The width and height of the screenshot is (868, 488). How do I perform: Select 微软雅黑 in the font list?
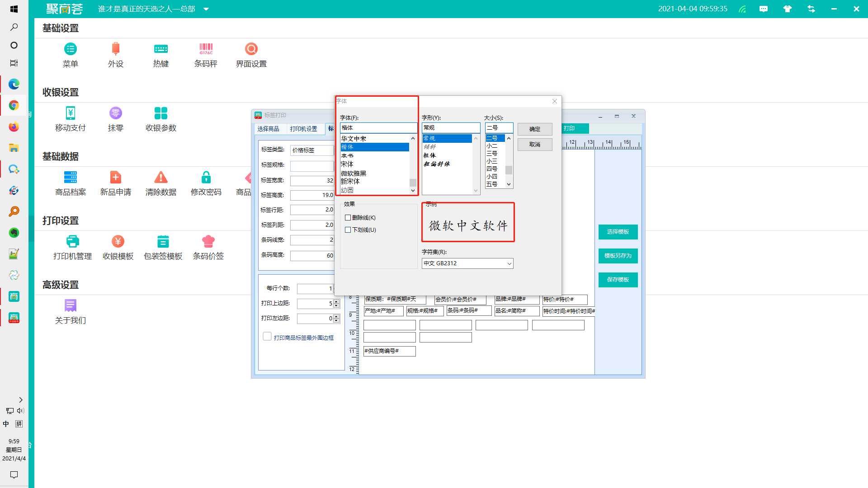354,173
